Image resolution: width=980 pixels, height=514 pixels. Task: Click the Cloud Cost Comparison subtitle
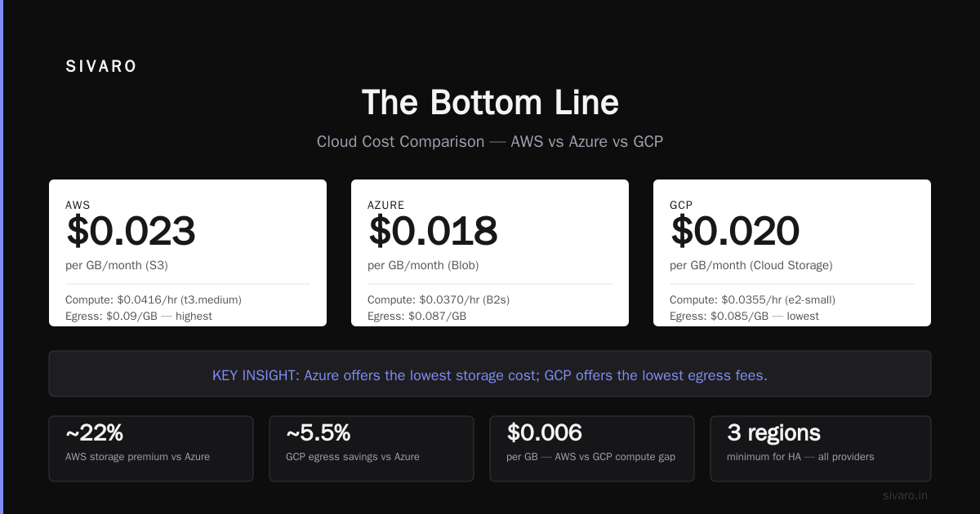point(490,141)
